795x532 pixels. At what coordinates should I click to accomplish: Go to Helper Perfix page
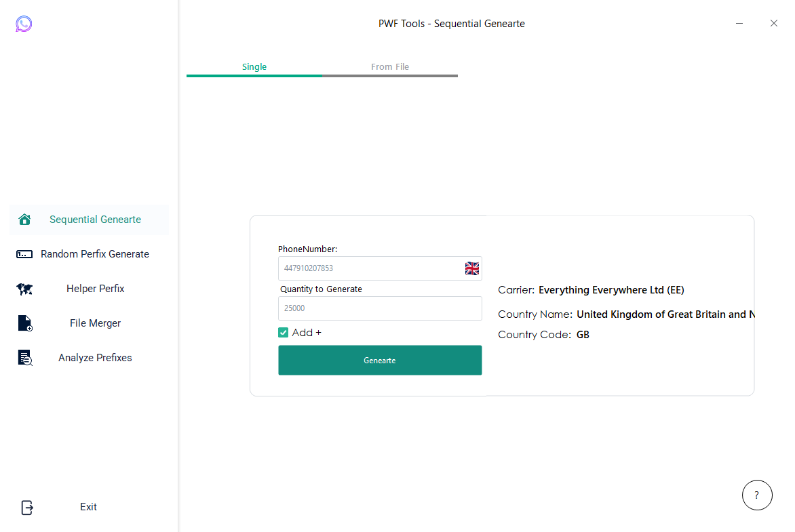click(96, 288)
